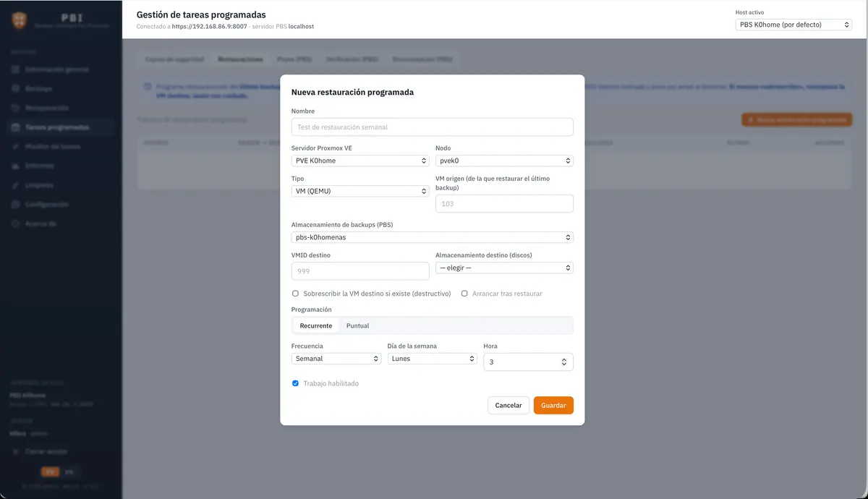Click the Cancelar button

(509, 405)
